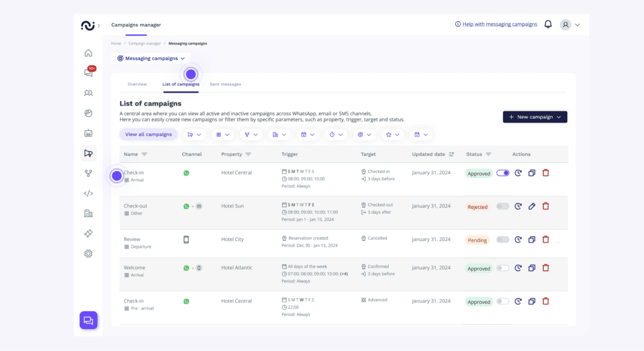Switch to the Sent messages tab
This screenshot has width=644, height=351.
click(225, 84)
